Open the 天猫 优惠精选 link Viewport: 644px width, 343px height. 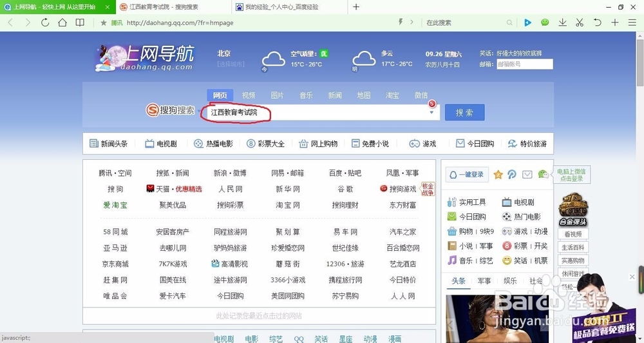click(x=174, y=189)
